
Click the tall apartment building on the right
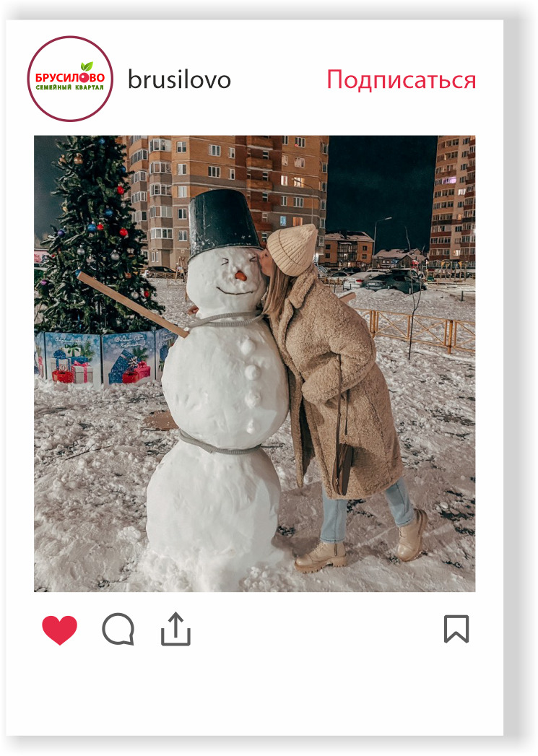452,202
